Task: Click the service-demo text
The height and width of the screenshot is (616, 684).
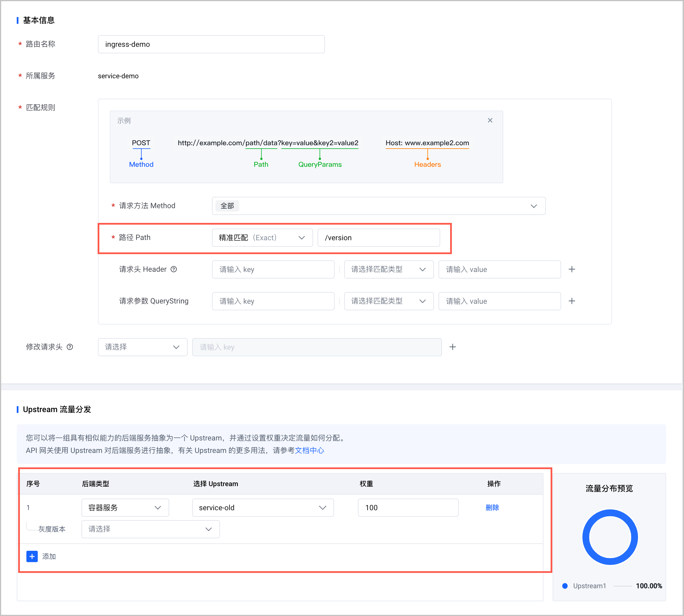Action: click(118, 76)
